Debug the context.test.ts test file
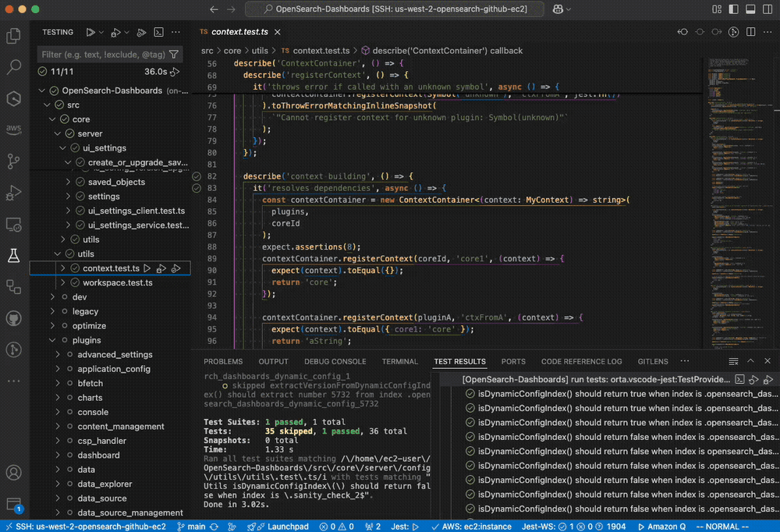The width and height of the screenshot is (780, 532). click(x=161, y=268)
